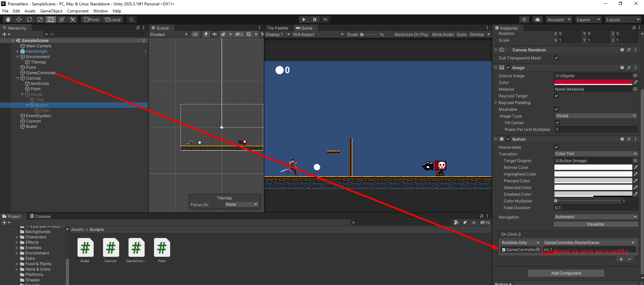Open Runtime Only dropdown
The width and height of the screenshot is (644, 285).
[521, 243]
